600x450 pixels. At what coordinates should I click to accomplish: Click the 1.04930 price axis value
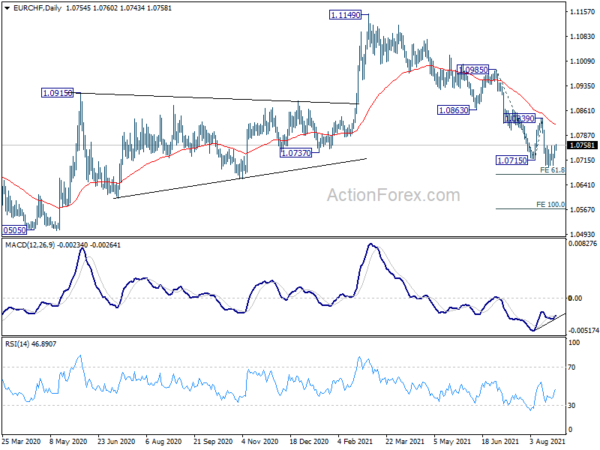tap(582, 234)
